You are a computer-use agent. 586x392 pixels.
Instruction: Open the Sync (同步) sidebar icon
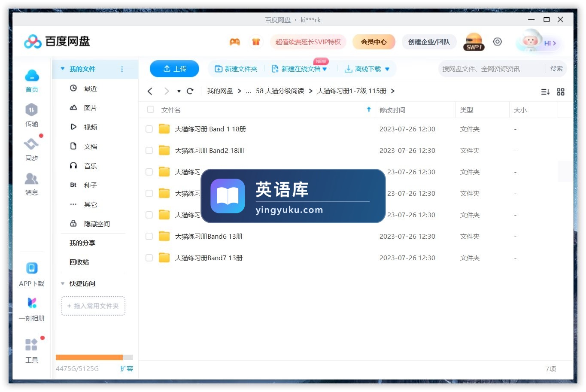click(x=32, y=144)
